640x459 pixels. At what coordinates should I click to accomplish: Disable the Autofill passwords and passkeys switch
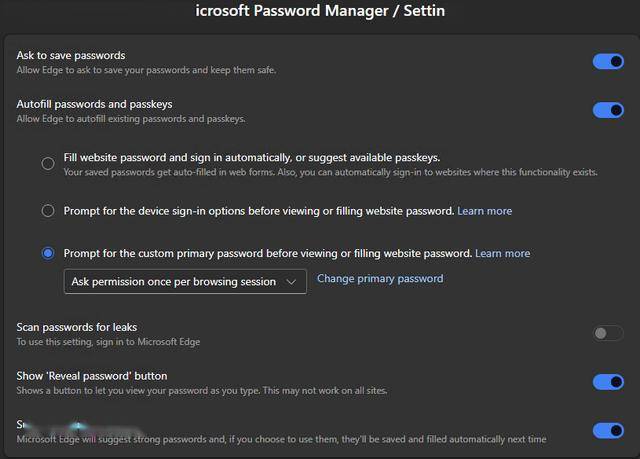[608, 110]
